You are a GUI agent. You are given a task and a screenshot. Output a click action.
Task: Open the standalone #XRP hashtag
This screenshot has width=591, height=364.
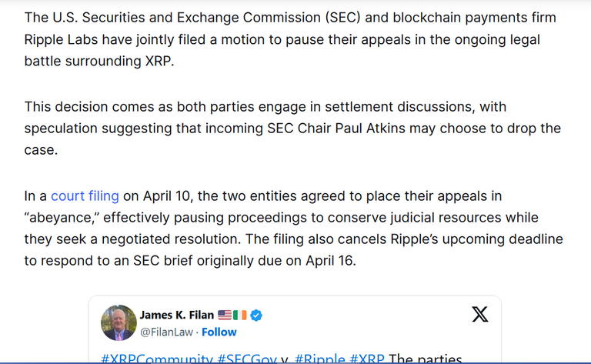(367, 359)
